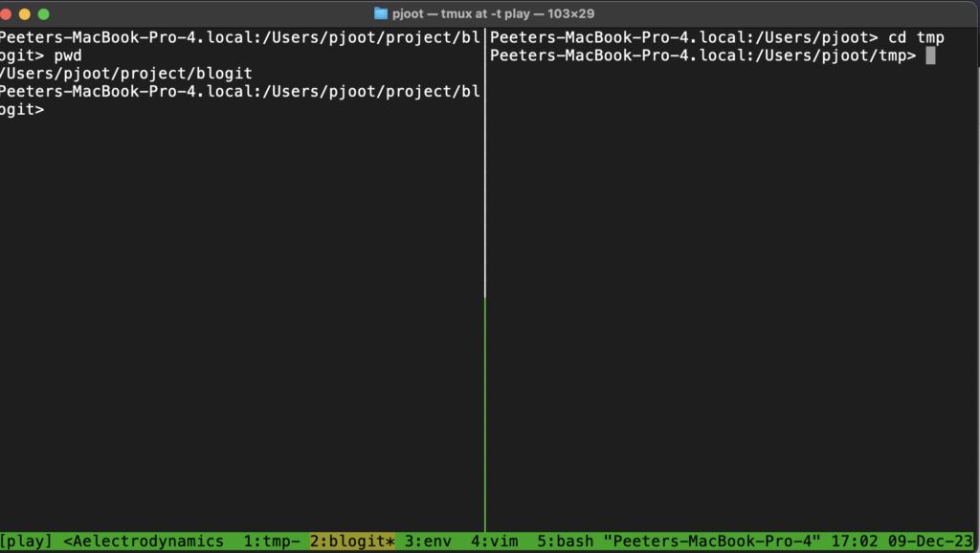Click the "Peeters-MacBook-Pro-4" hostname in the status bar

click(712, 542)
